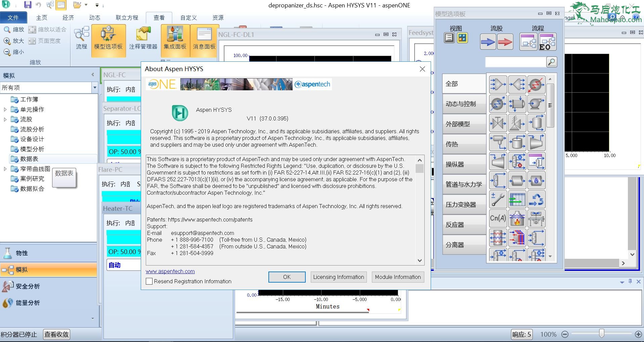Image resolution: width=644 pixels, height=342 pixels.
Task: Choose the shell-and-tube Heat Exchanger icon
Action: tap(517, 104)
